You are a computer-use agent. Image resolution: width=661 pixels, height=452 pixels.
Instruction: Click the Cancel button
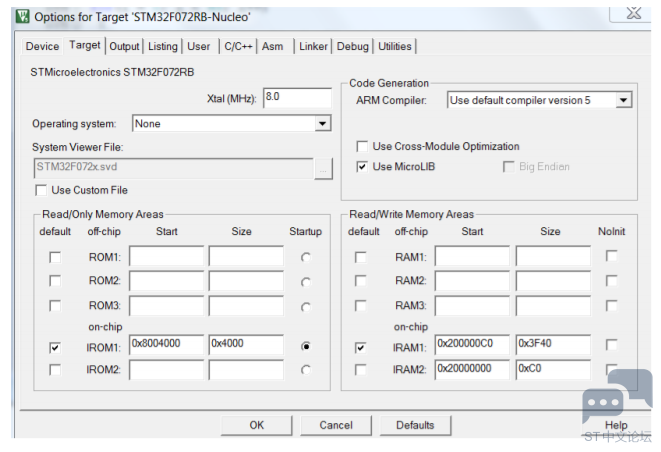coord(336,425)
